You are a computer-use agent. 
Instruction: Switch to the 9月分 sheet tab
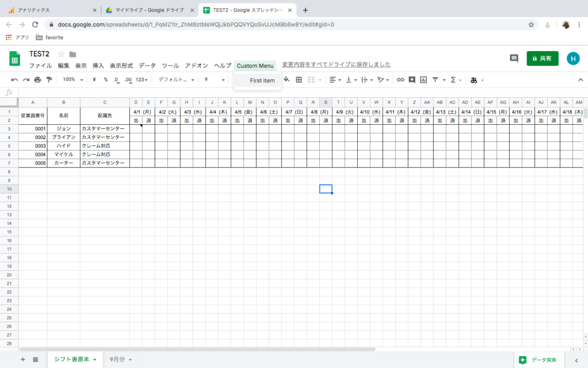pos(121,359)
